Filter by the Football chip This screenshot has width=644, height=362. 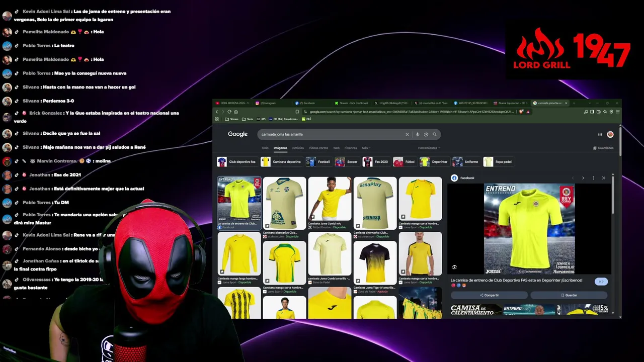[x=318, y=162]
